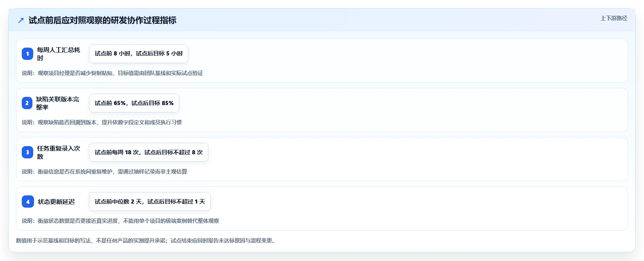Image resolution: width=644 pixels, height=261 pixels.
Task: Click the note about 系统间重复维护
Action: click(x=105, y=172)
